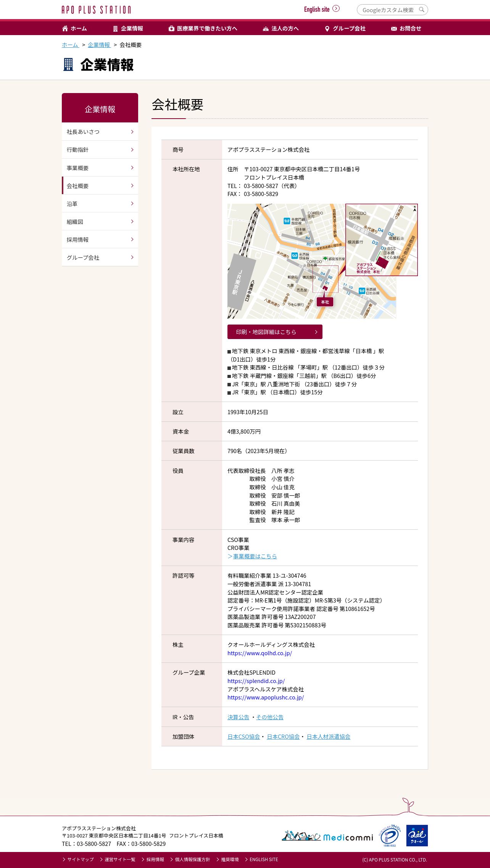Viewport: 490px width, 868px height.
Task: Click the APO PLUS STATION logo
Action: pyautogui.click(x=96, y=10)
